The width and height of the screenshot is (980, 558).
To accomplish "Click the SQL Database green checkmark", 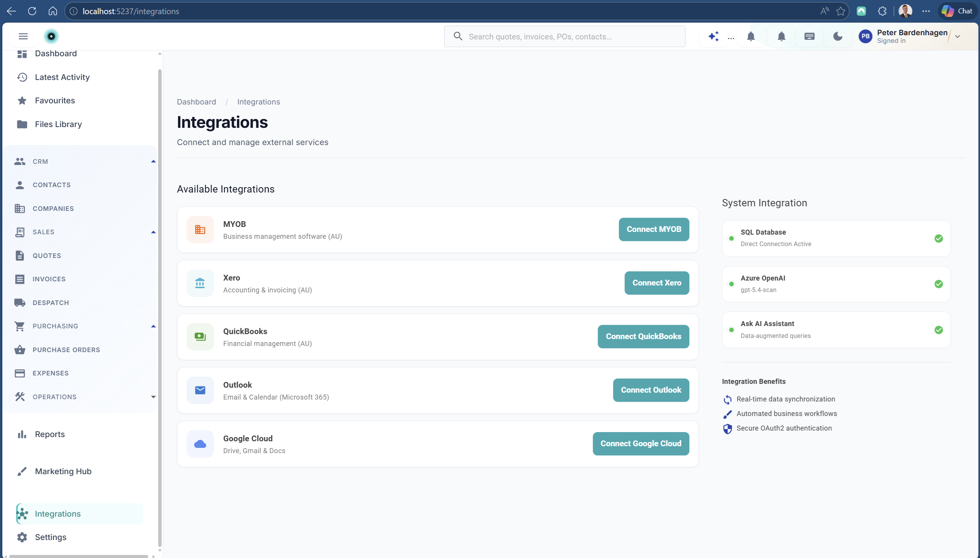I will point(938,238).
